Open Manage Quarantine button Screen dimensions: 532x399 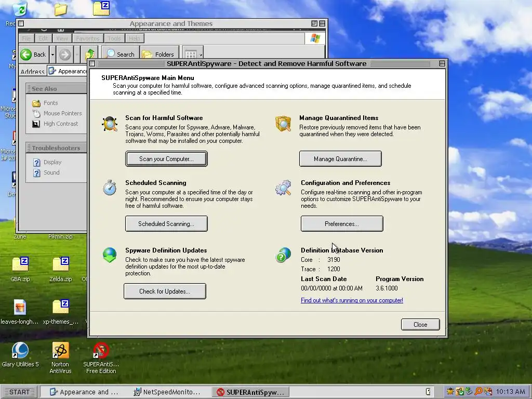click(340, 159)
